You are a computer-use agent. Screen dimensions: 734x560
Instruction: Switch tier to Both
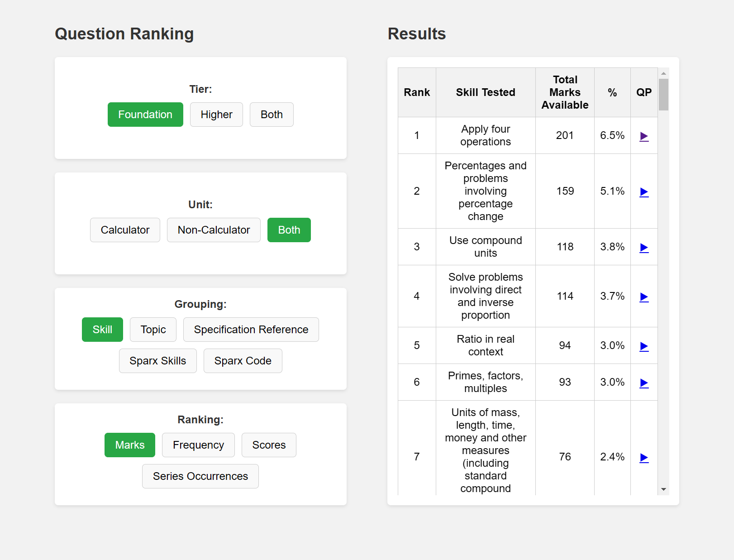point(272,115)
